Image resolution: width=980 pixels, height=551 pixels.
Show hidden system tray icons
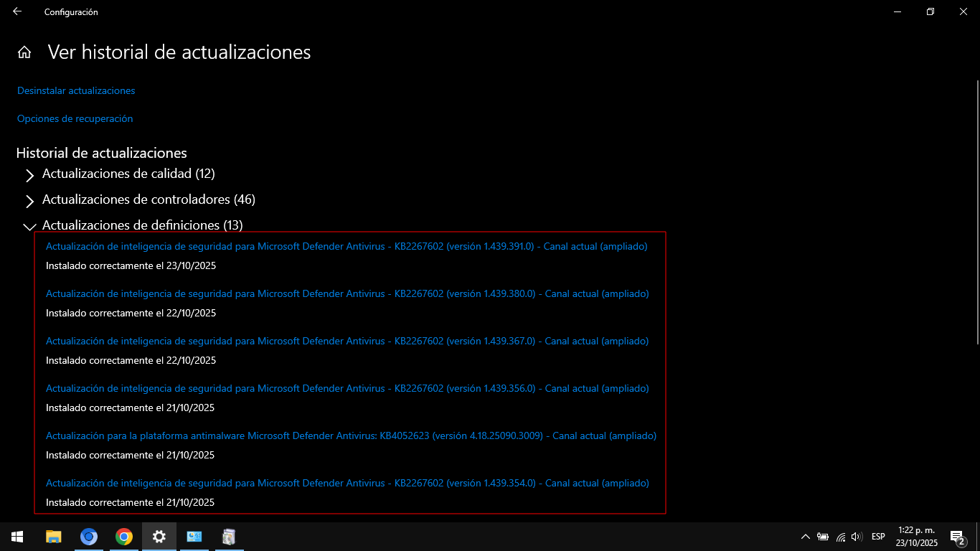click(x=805, y=537)
